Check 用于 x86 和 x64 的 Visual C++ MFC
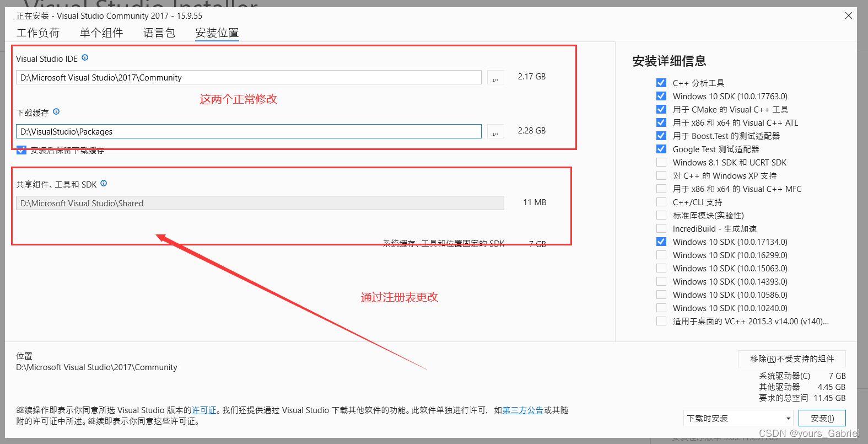Viewport: 868px width, 444px height. [661, 189]
